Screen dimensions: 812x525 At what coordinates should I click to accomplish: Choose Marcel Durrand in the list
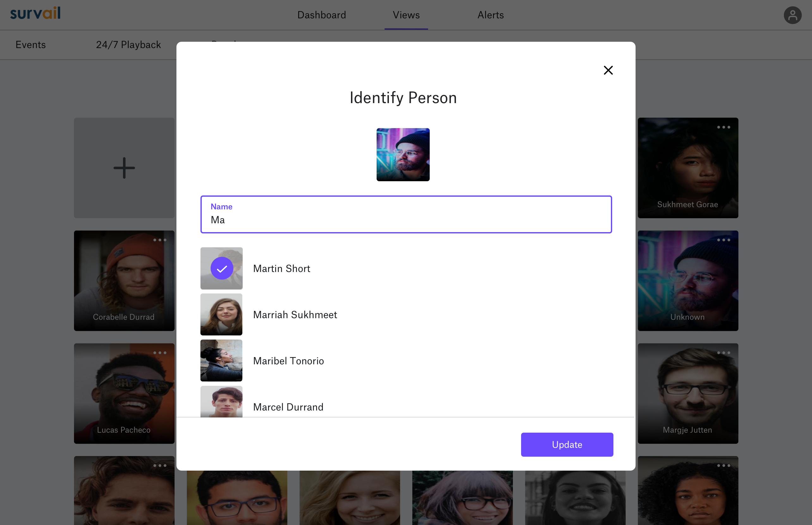tap(288, 407)
